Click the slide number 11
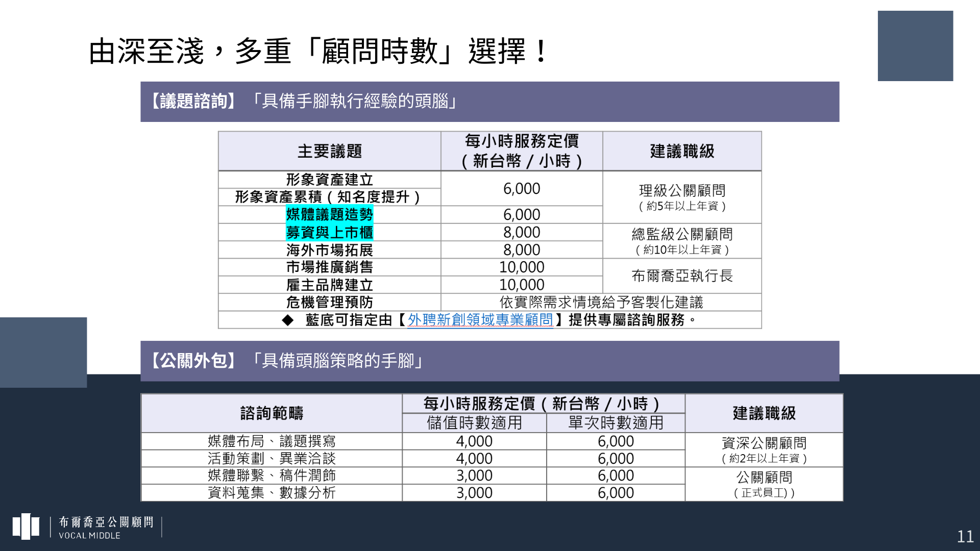The height and width of the screenshot is (551, 980). (965, 536)
